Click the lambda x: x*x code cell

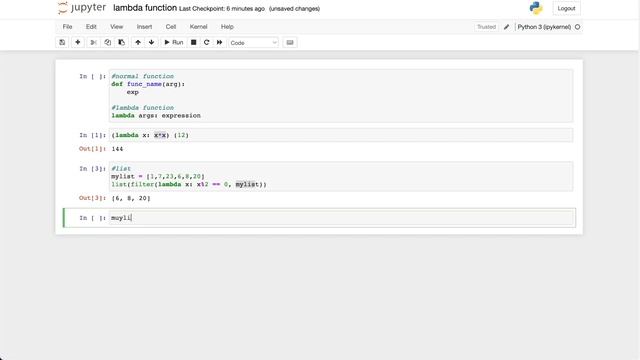(x=341, y=135)
